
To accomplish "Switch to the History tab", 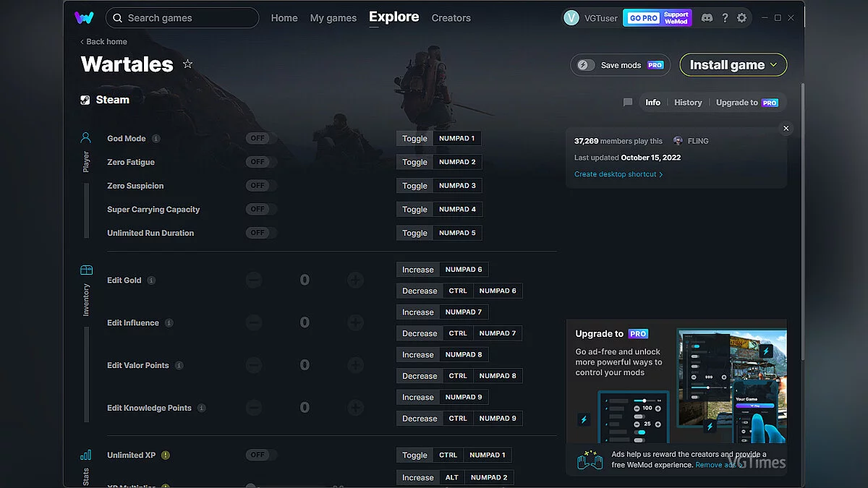I will pos(687,102).
